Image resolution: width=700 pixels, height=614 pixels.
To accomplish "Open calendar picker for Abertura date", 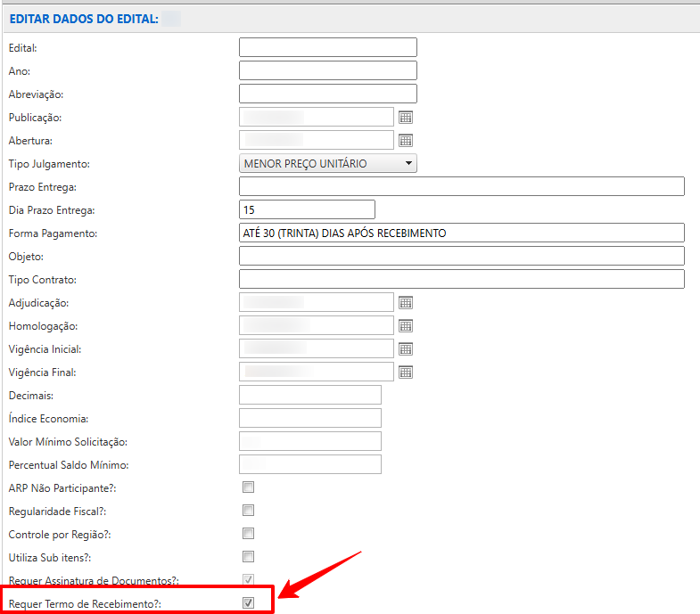I will 405,140.
